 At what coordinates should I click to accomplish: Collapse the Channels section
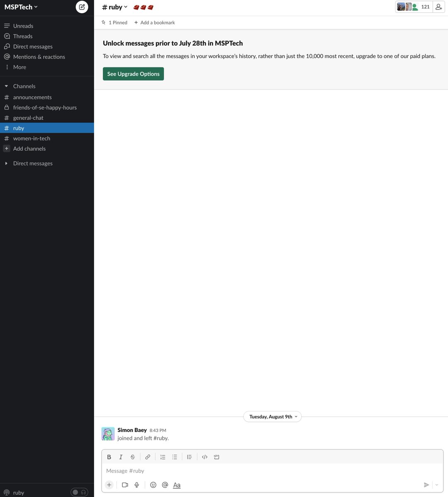click(x=6, y=86)
